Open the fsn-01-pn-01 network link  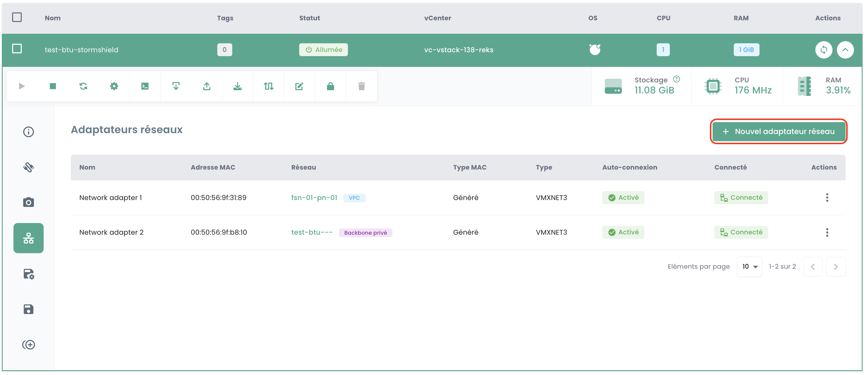pyautogui.click(x=314, y=198)
